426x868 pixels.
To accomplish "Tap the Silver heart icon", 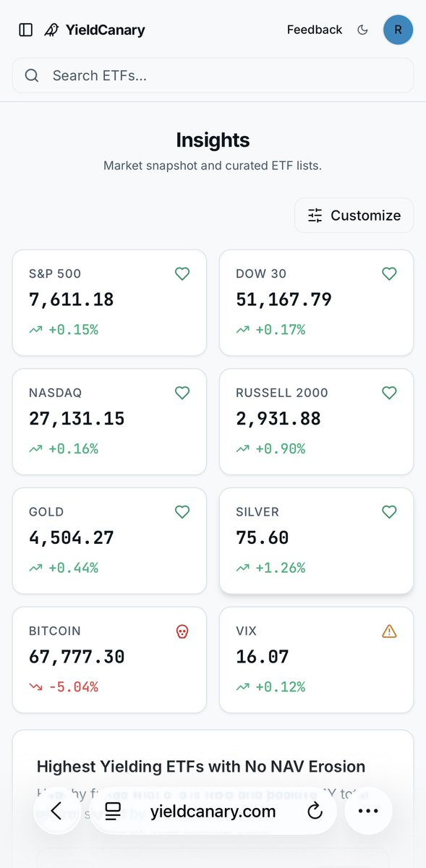I will [x=389, y=512].
